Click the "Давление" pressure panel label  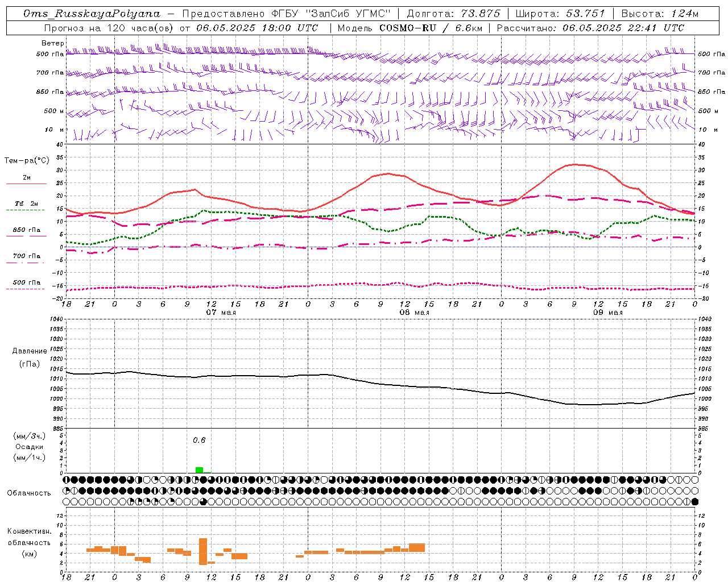click(x=29, y=351)
